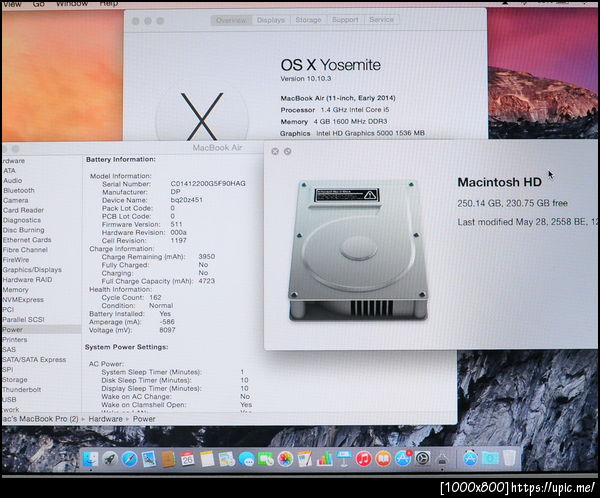Viewport: 600px width, 498px height.
Task: Select Audio in hardware sidebar
Action: pos(13,181)
